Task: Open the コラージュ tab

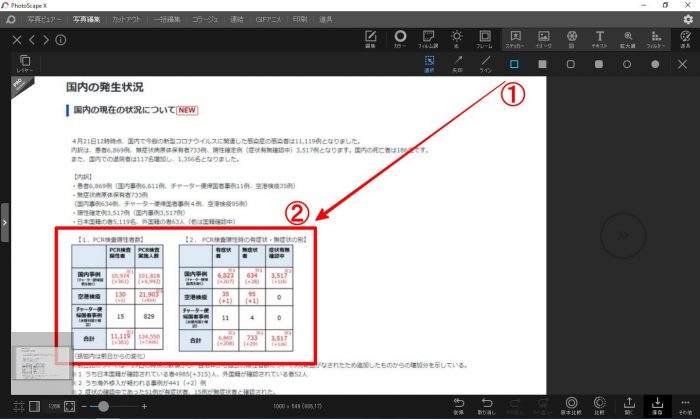Action: click(x=205, y=20)
